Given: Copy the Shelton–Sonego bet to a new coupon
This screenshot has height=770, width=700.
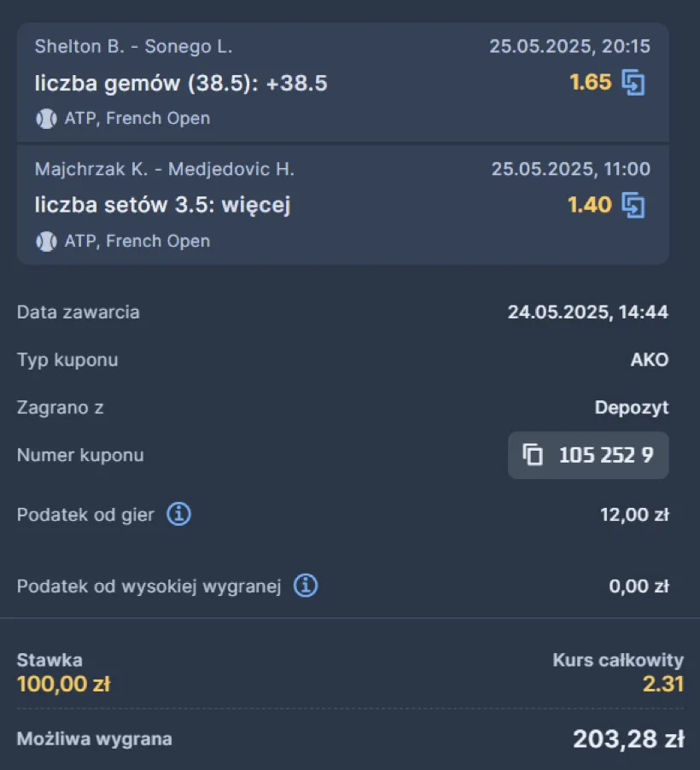Looking at the screenshot, I should click(x=633, y=83).
